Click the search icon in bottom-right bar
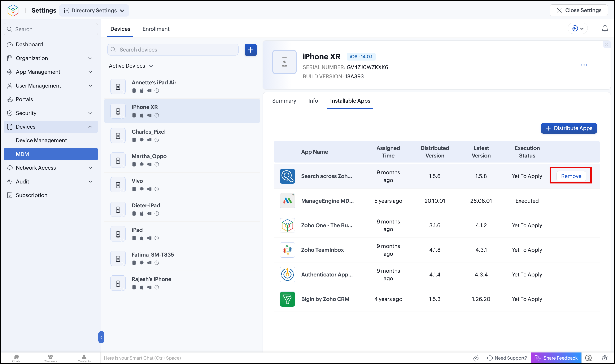The height and width of the screenshot is (364, 615). 589,358
